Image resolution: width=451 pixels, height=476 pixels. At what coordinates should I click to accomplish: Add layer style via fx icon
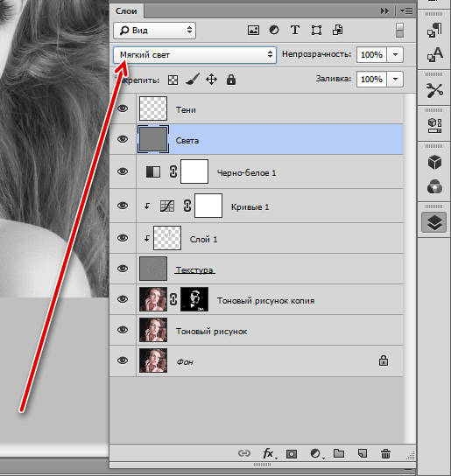click(269, 454)
